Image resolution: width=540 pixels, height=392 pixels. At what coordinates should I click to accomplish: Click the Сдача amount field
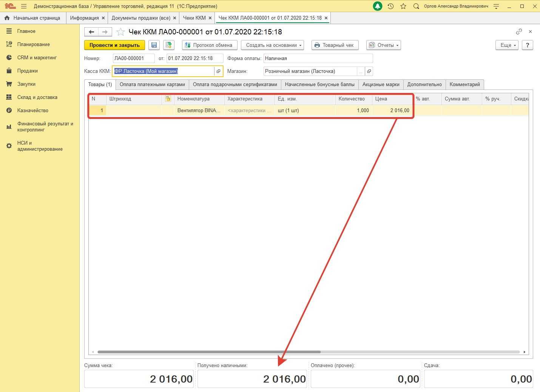click(x=478, y=379)
